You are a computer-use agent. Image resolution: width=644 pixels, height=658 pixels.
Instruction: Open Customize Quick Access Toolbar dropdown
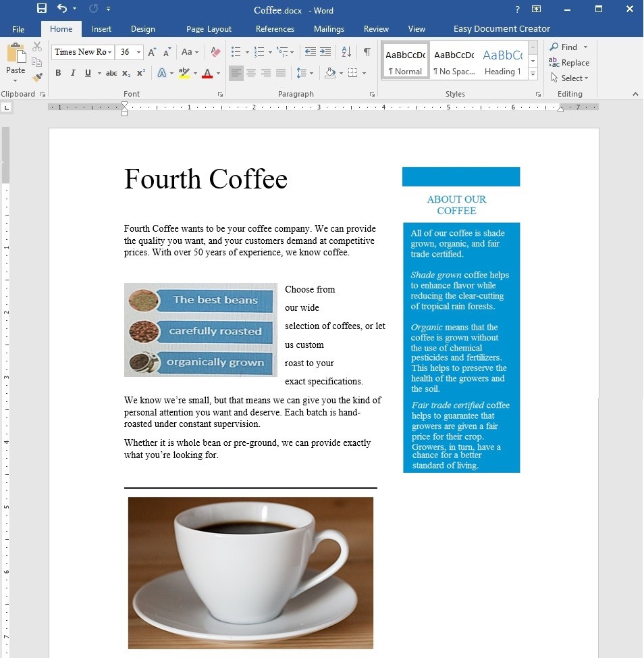(108, 8)
